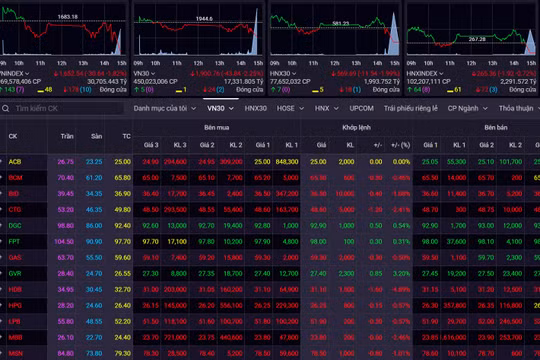Select HDB ticker symbol
The height and width of the screenshot is (360, 540).
tap(15, 289)
